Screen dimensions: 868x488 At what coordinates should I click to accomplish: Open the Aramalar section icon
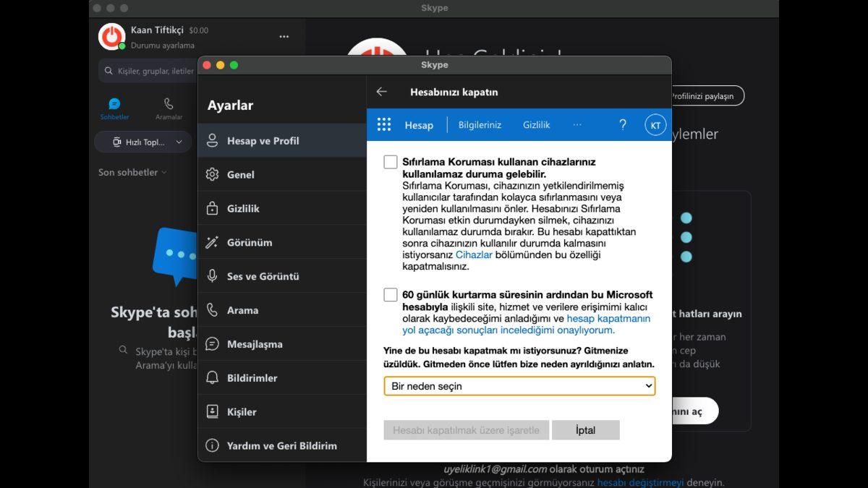[x=168, y=103]
